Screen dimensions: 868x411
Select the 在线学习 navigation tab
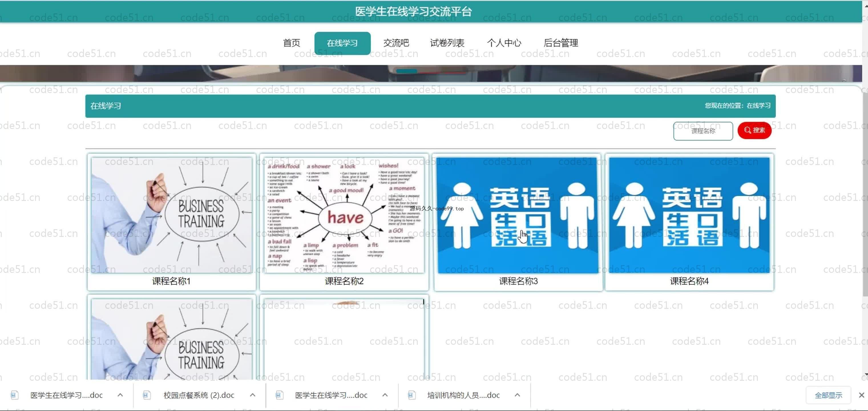tap(342, 43)
